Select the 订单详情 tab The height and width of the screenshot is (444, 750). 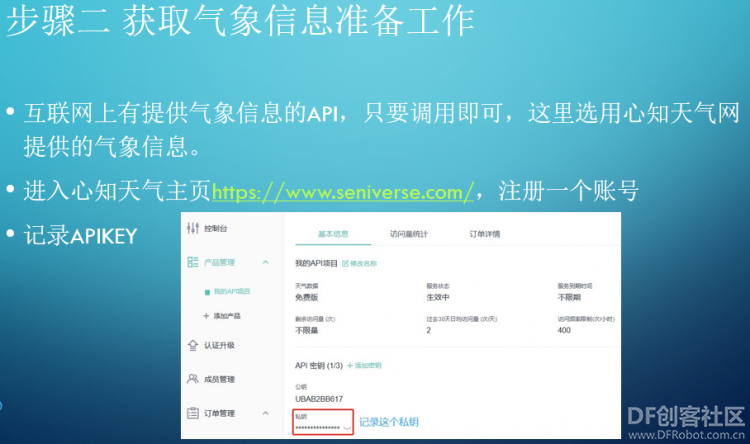(x=485, y=234)
